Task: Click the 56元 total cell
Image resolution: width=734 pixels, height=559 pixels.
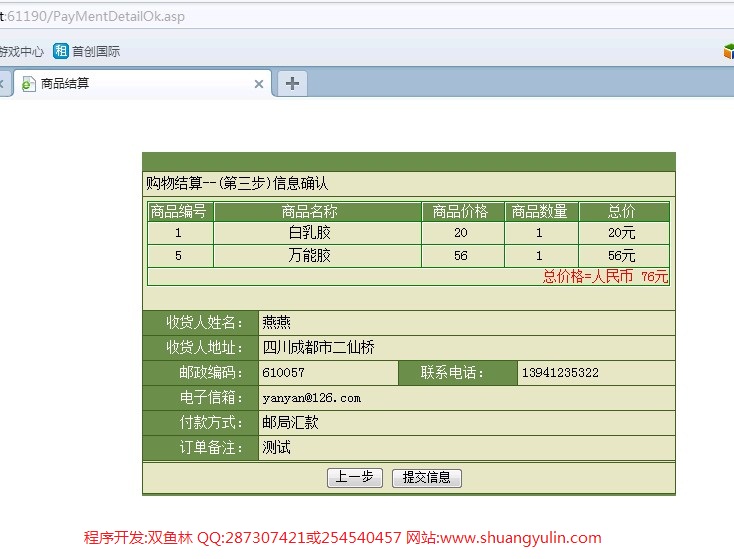Action: (x=622, y=256)
